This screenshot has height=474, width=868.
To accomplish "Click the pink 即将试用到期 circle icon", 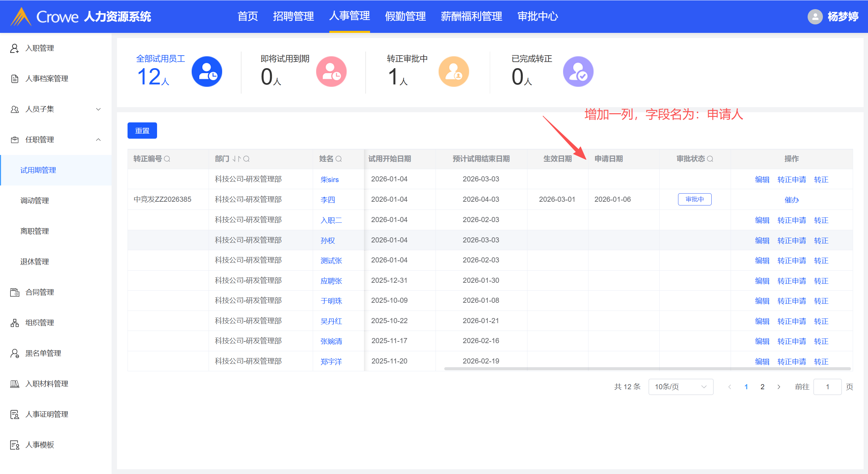I will (331, 72).
